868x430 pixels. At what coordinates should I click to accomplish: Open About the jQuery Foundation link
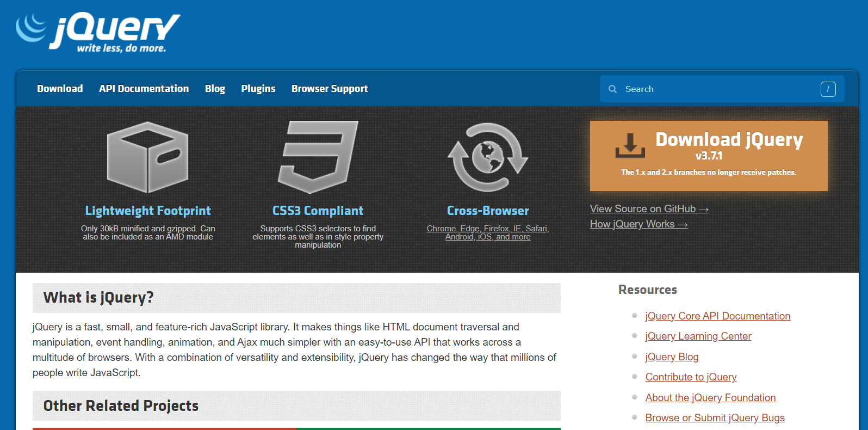(711, 398)
